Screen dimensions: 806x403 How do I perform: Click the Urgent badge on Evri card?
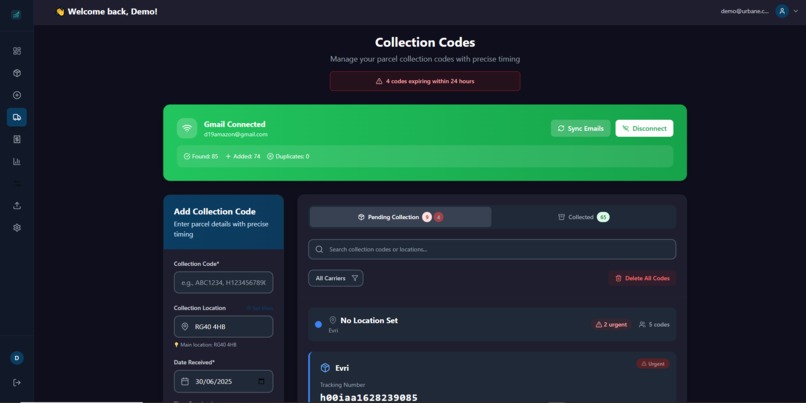pos(653,363)
